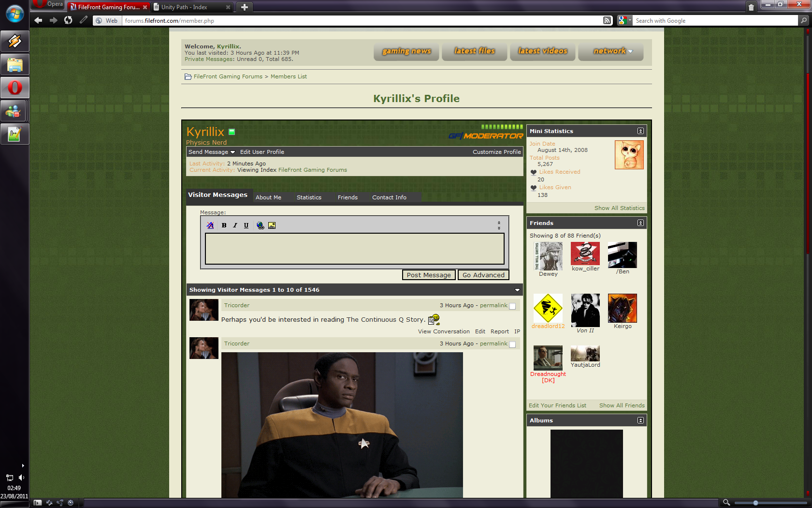Go back with the browser back arrow

[38, 20]
